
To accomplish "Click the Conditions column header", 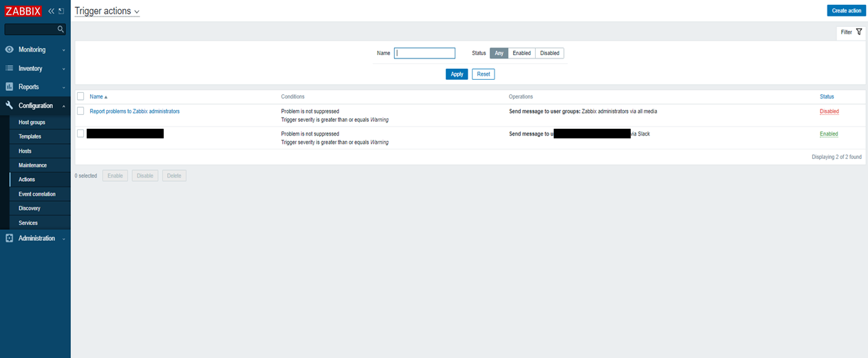I will [x=292, y=96].
